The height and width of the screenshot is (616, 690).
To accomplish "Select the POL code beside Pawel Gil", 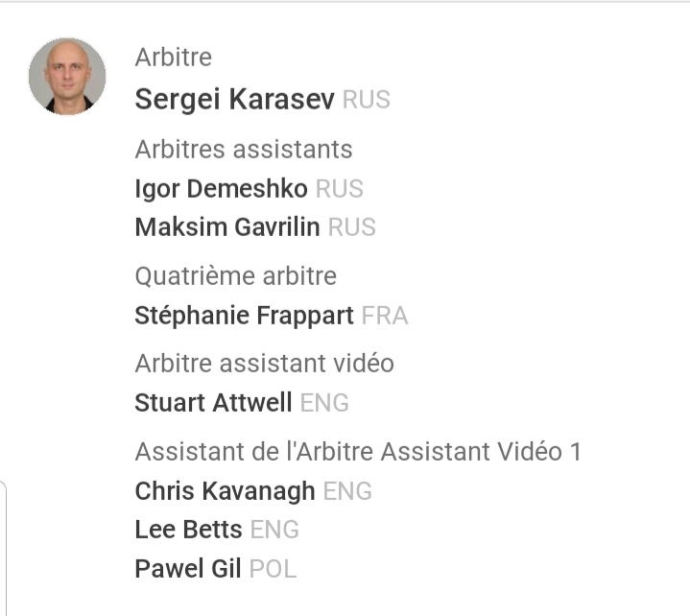I will point(273,568).
